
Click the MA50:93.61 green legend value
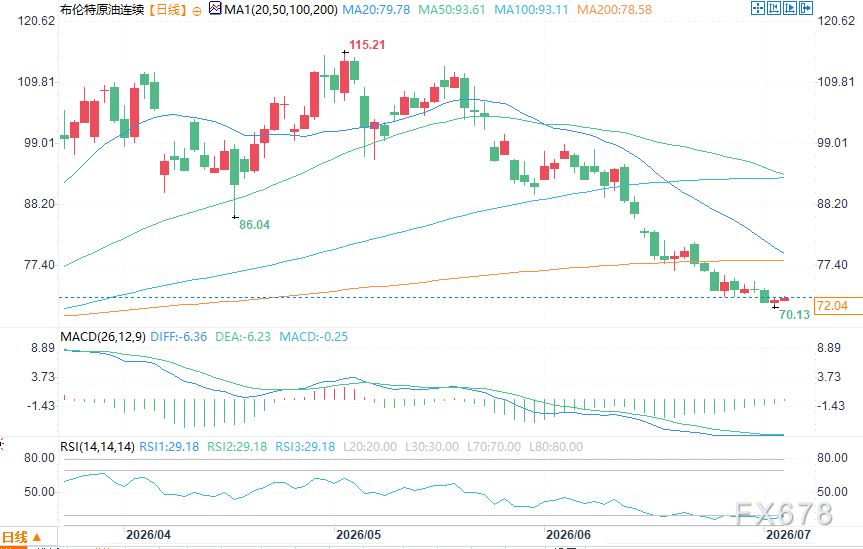(x=452, y=9)
